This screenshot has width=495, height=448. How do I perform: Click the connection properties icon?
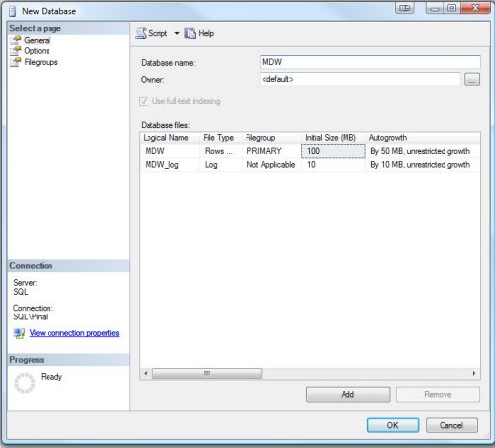[x=19, y=333]
